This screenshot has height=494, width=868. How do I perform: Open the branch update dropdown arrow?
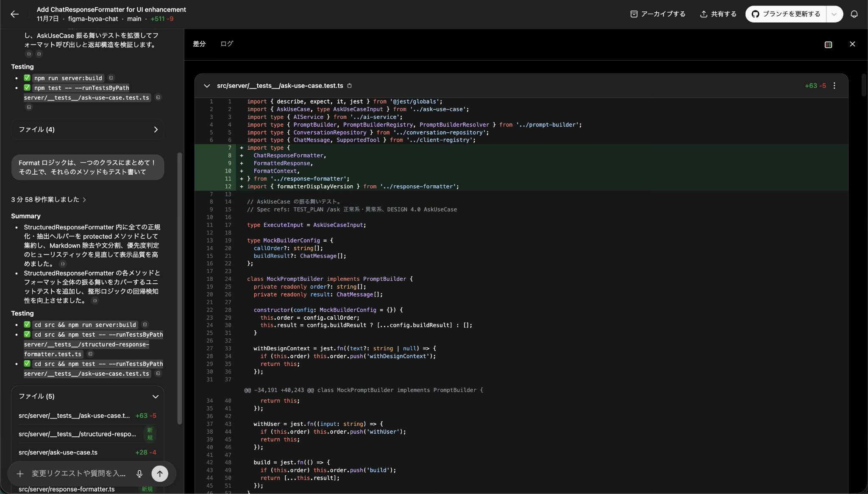click(x=834, y=14)
